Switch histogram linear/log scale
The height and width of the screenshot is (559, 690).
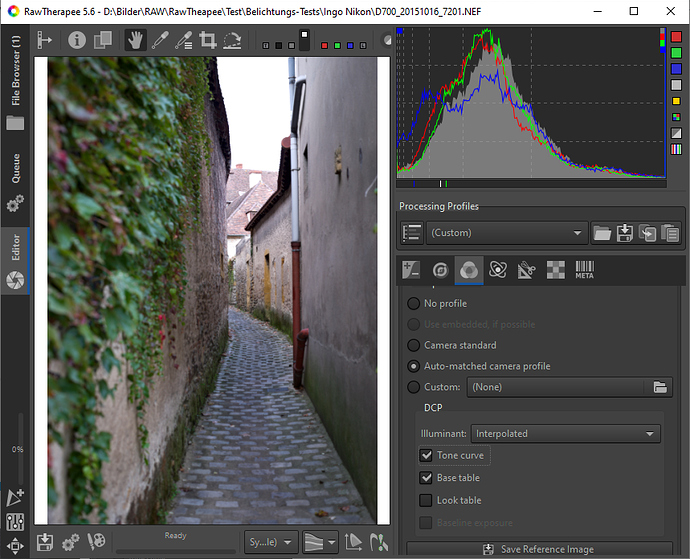tap(676, 133)
